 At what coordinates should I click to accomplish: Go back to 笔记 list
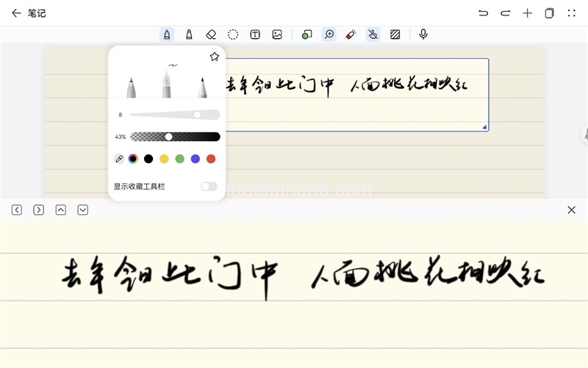pyautogui.click(x=16, y=13)
